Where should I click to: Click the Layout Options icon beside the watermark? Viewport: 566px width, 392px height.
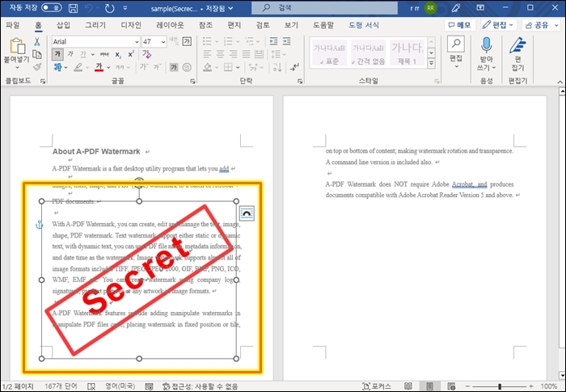pyautogui.click(x=247, y=213)
